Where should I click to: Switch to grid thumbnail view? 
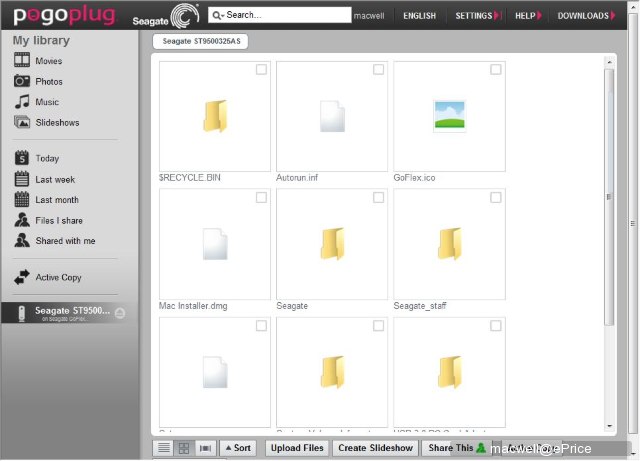coord(184,448)
